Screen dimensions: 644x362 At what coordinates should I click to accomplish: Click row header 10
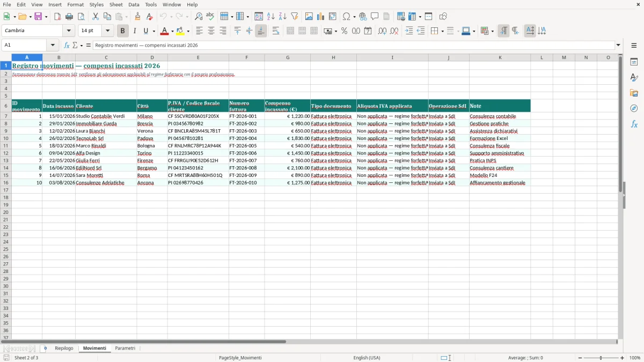[x=6, y=138]
